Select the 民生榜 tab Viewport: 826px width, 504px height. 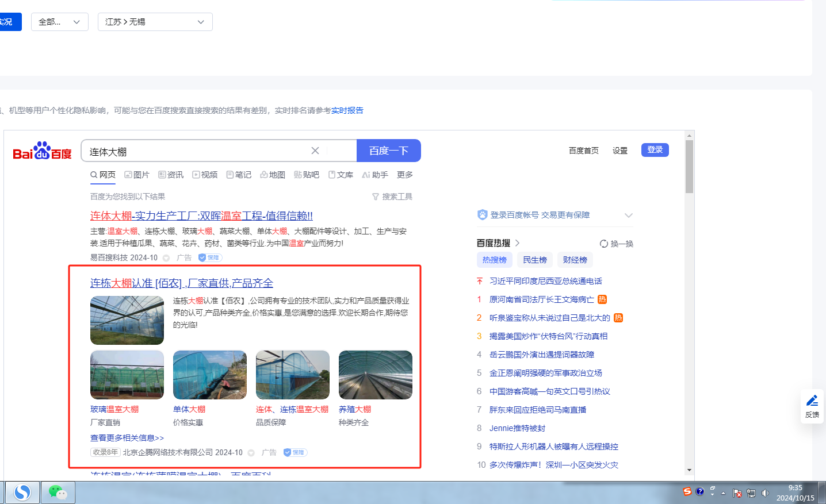(x=535, y=260)
